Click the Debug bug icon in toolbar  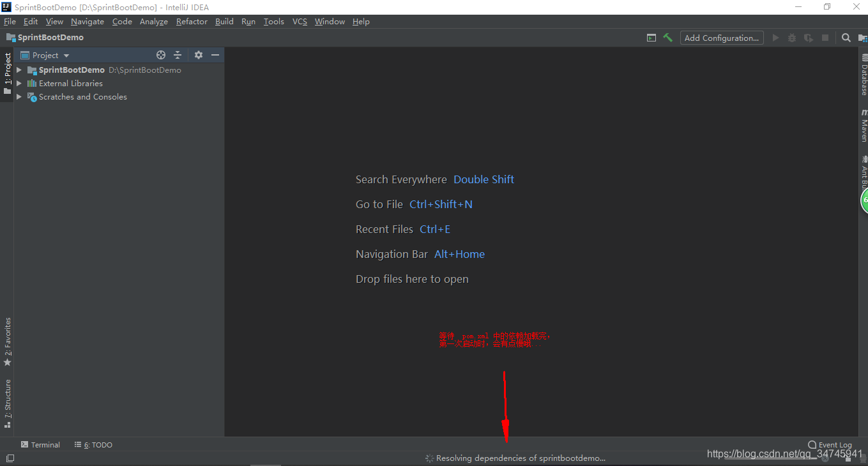(x=792, y=38)
